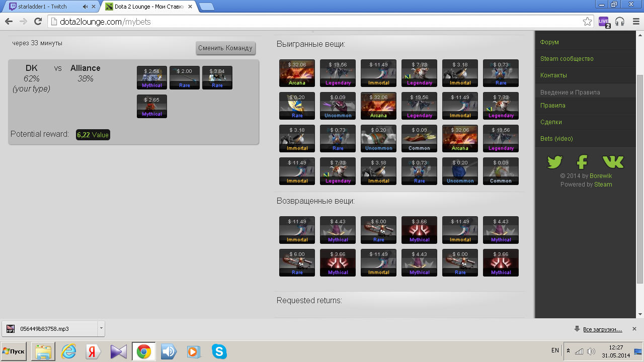Show hidden system tray icons
Image resolution: width=644 pixels, height=362 pixels.
(x=568, y=351)
